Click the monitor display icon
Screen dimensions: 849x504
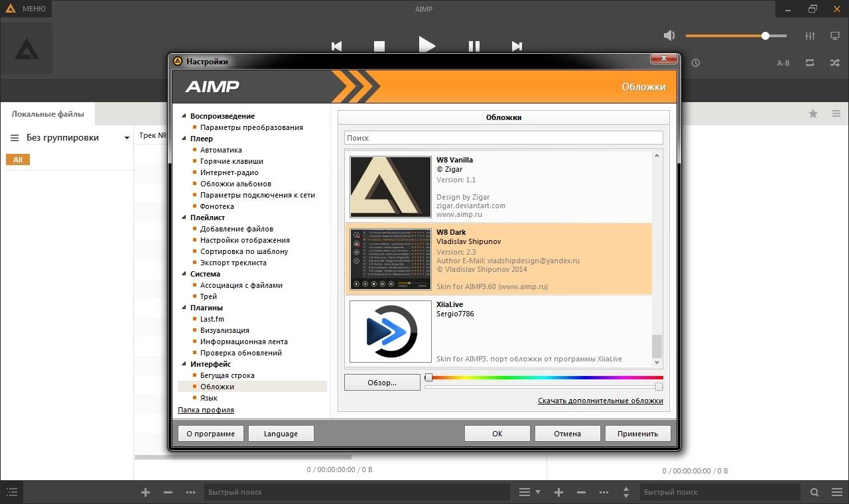[835, 36]
